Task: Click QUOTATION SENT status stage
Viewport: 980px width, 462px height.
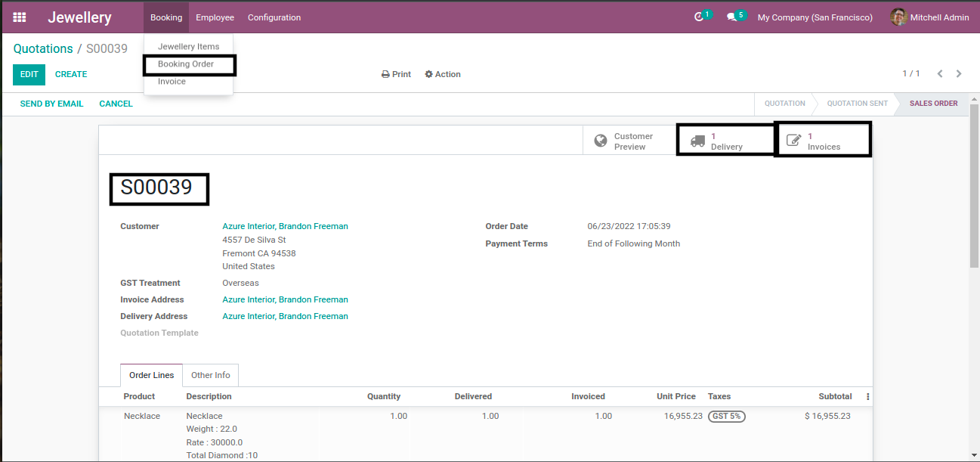Action: (857, 104)
